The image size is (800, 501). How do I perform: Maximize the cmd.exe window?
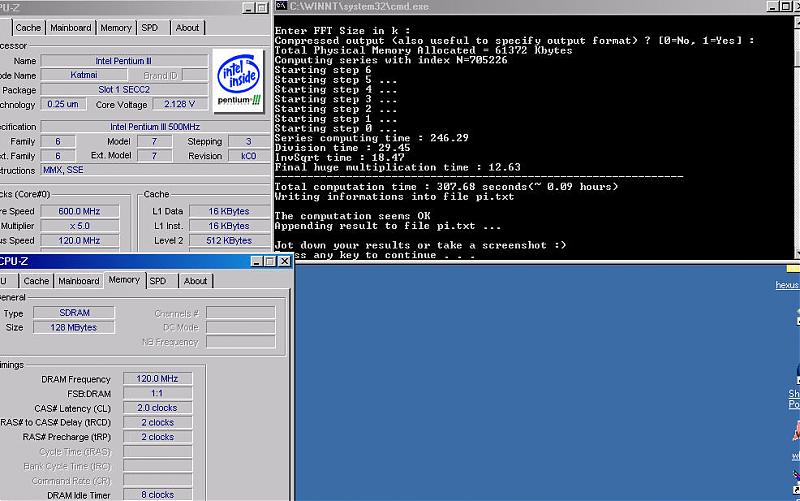coord(786,6)
